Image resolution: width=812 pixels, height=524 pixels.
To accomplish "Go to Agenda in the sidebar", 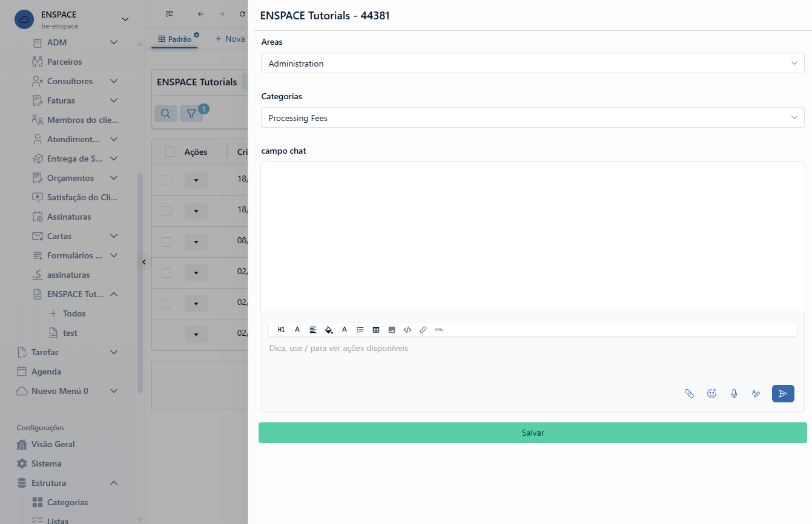I will point(46,372).
